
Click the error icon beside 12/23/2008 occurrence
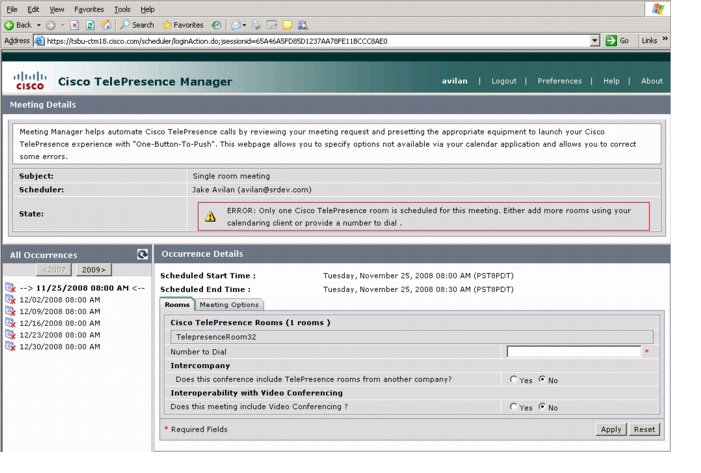pos(10,334)
